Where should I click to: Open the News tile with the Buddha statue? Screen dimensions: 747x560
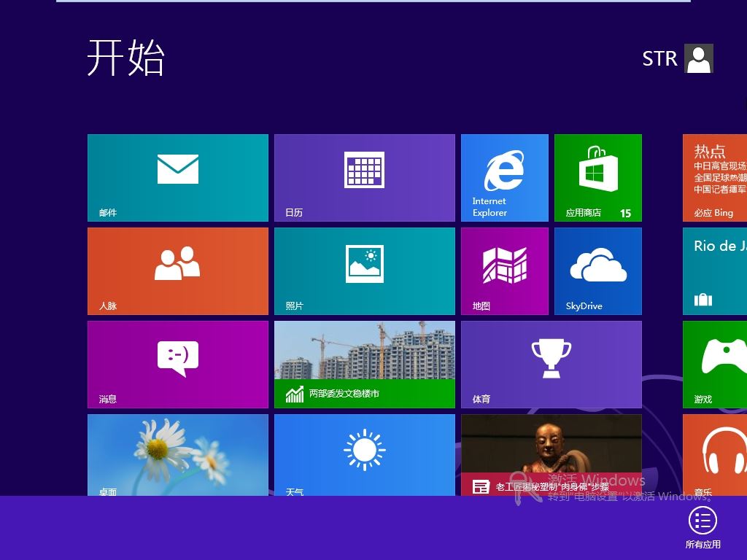tap(551, 455)
